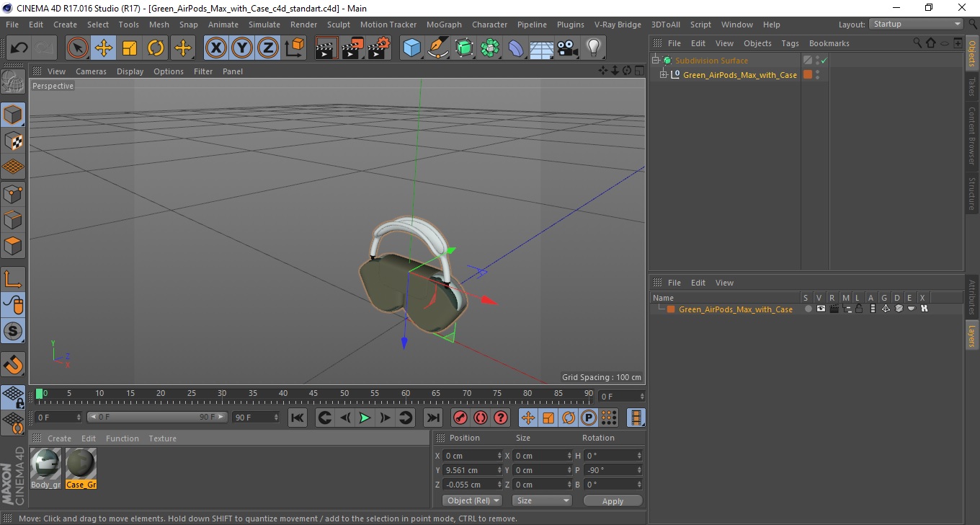Viewport: 980px width, 525px height.
Task: Click the Position Y field stepper
Action: (499, 470)
